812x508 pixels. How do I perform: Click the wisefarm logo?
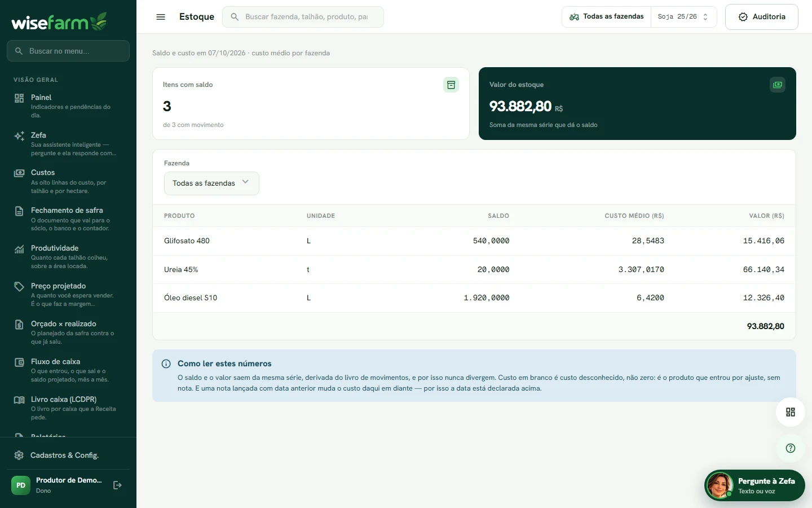coord(59,21)
